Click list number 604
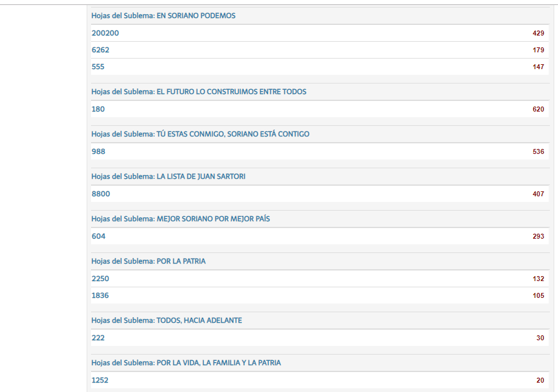The image size is (558, 392). click(98, 236)
